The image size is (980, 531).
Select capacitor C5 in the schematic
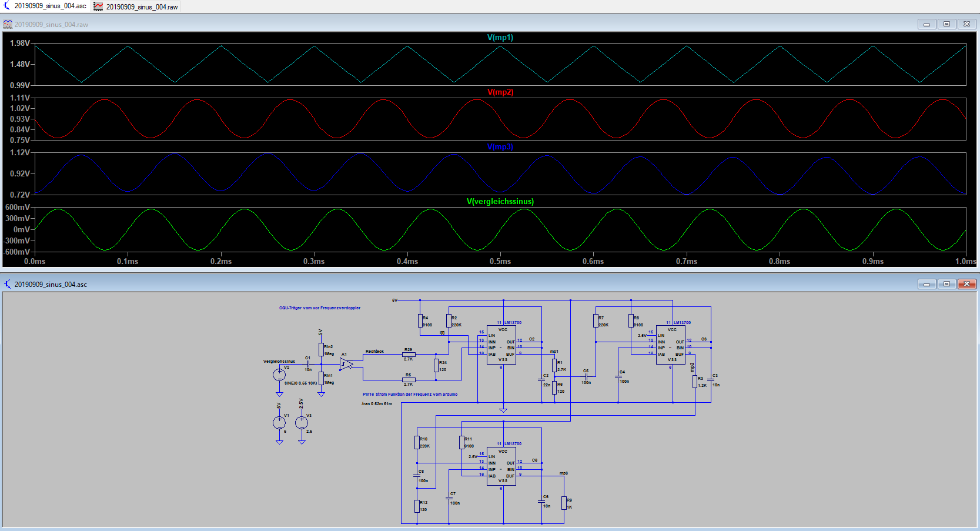tap(587, 376)
